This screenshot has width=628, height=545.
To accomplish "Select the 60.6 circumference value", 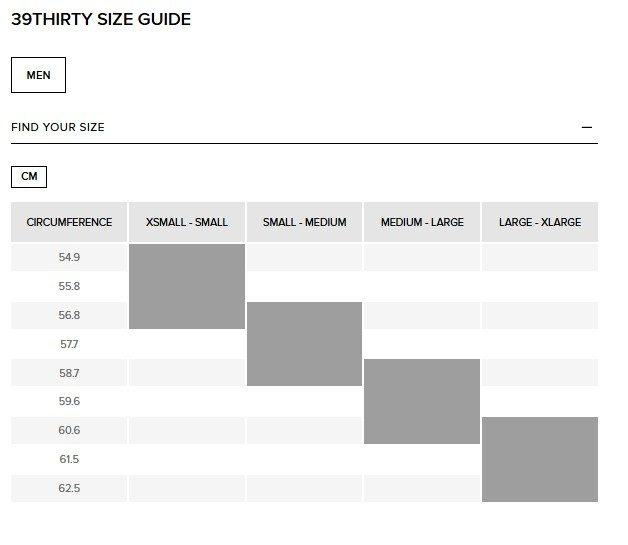I will pyautogui.click(x=69, y=430).
